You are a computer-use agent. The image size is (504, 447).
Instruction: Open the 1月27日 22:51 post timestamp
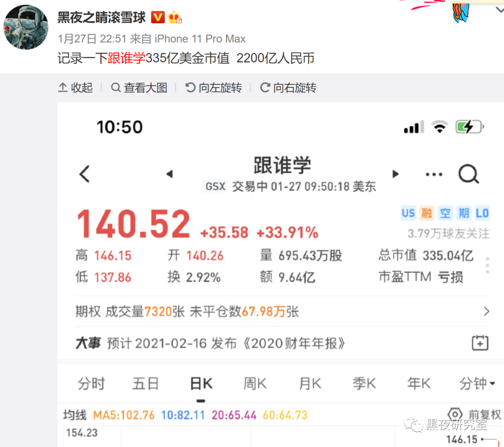[x=92, y=39]
